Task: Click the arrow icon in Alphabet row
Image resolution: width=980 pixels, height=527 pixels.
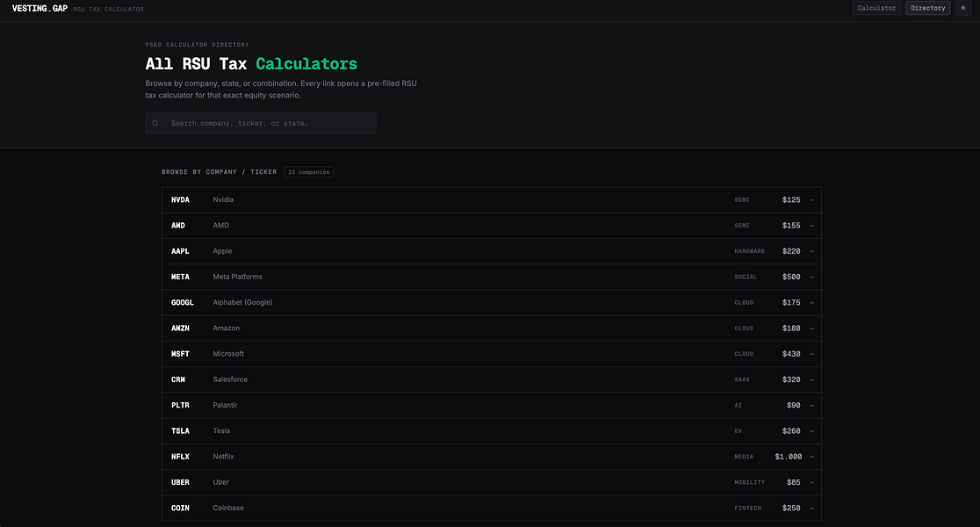Action: point(811,302)
